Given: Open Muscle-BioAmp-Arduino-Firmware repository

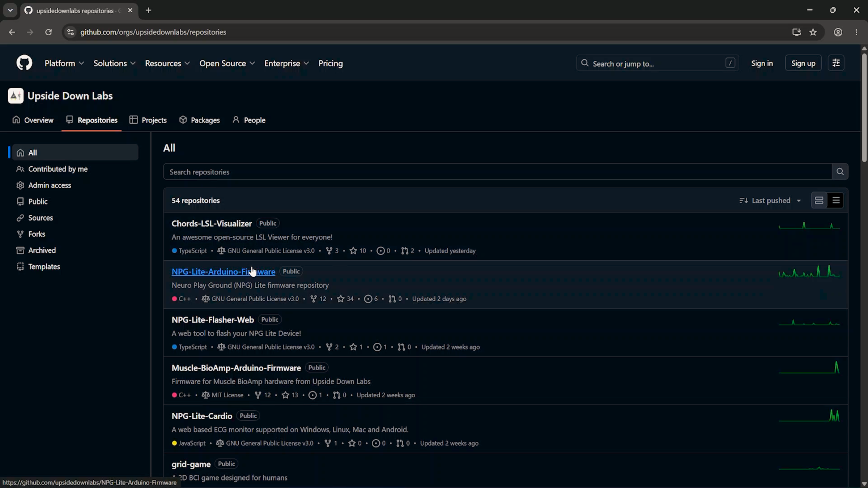Looking at the screenshot, I should coord(236,368).
